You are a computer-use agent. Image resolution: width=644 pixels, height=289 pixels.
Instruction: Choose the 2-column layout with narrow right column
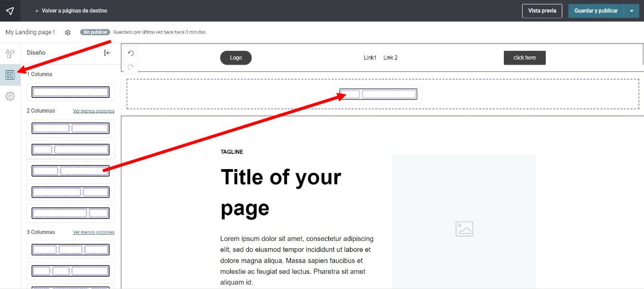pos(71,213)
